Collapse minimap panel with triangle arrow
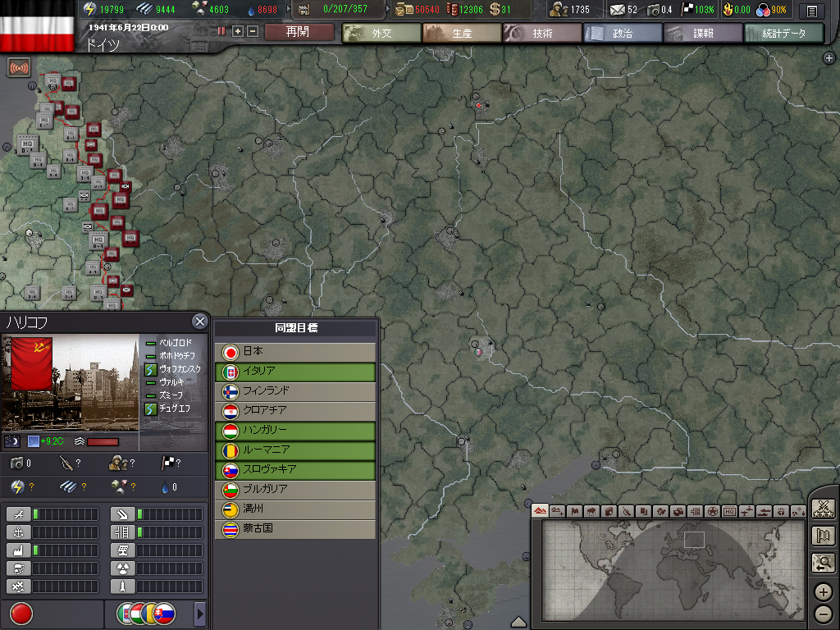This screenshot has height=630, width=840. (x=518, y=622)
